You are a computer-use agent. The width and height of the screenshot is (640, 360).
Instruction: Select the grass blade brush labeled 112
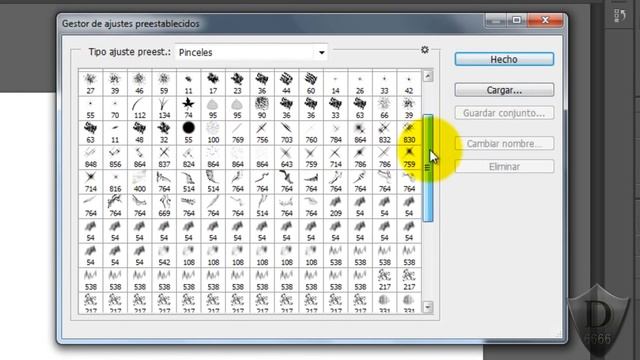(140, 108)
